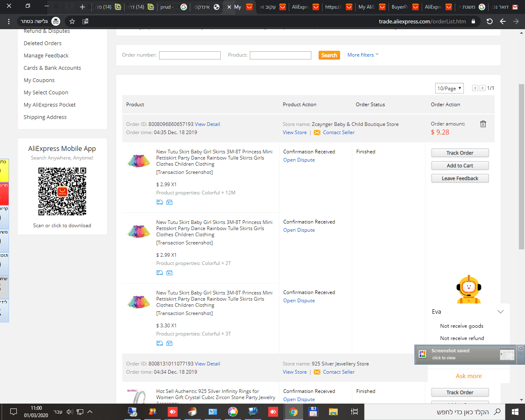Click the Windows taskbar search box

pyautogui.click(x=435, y=412)
